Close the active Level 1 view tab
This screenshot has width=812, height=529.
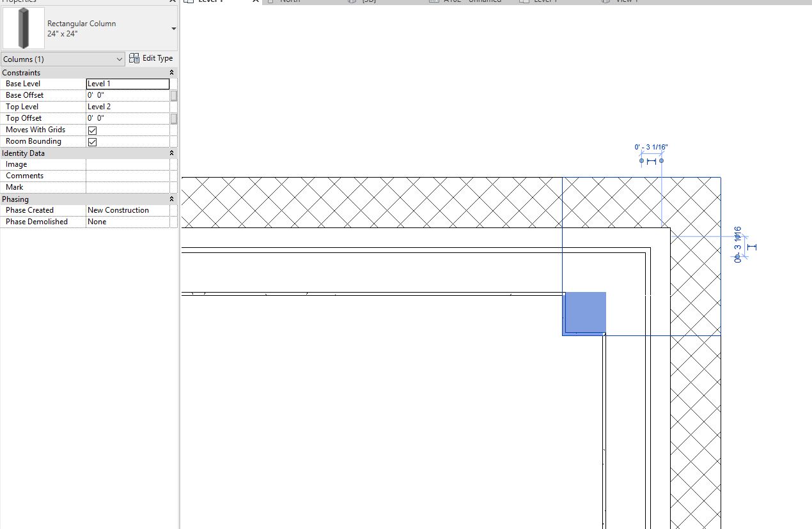click(x=254, y=1)
